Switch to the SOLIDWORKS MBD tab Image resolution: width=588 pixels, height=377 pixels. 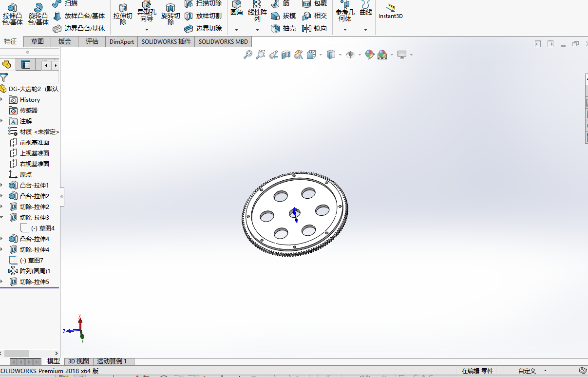(x=223, y=41)
